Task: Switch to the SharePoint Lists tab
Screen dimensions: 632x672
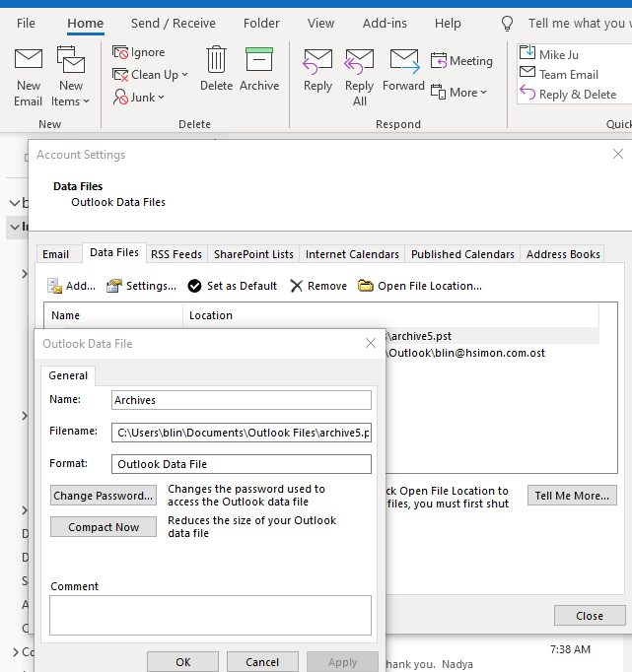Action: pyautogui.click(x=253, y=254)
